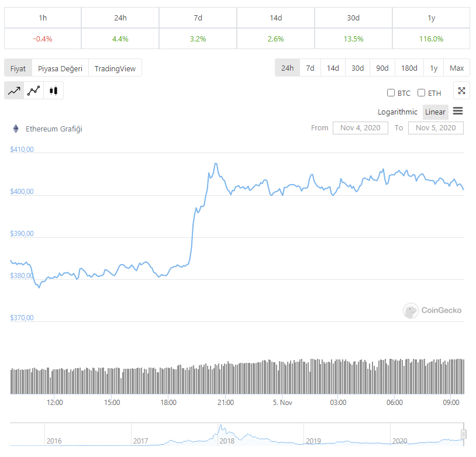Select the Fiyat tab
Screen dimensions: 476x457
coord(18,68)
